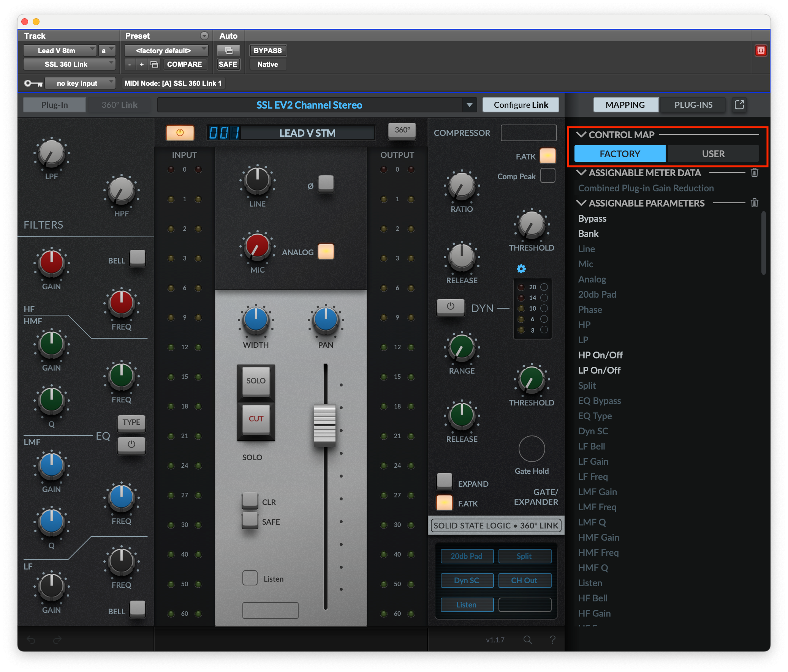This screenshot has width=788, height=672.
Task: Collapse the CONTROL MAP section
Action: tap(581, 134)
